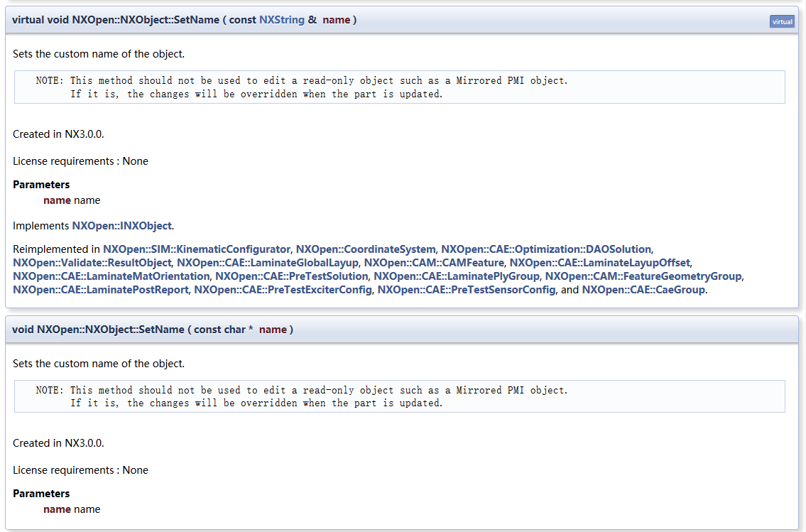Open the NXOpen::CAE::PreTestSensorConfig link
This screenshot has width=806, height=532.
[x=467, y=289]
